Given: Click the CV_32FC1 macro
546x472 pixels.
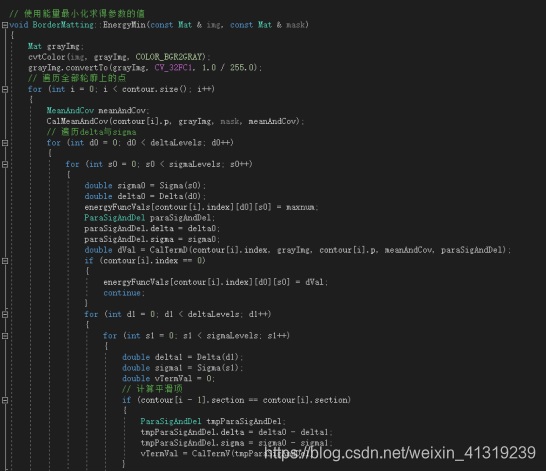Looking at the screenshot, I should [x=173, y=68].
